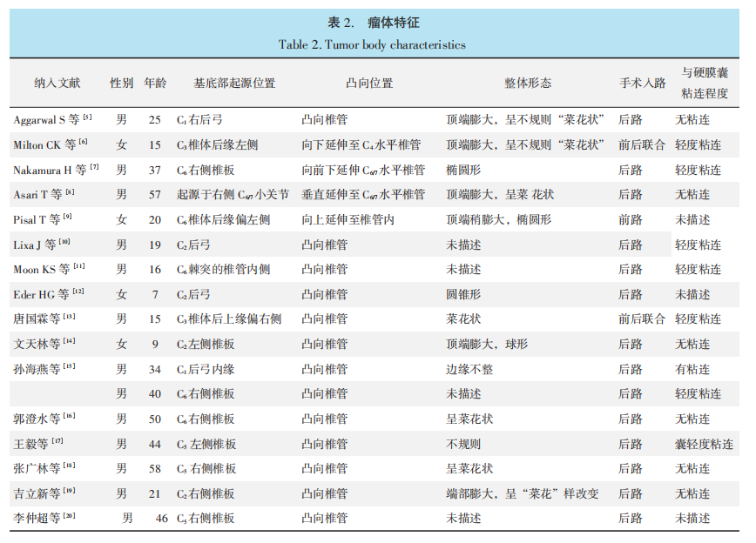756x543 pixels.
Task: Click morphology cell '顶端稍膨大，椭圆形'
Action: (x=498, y=219)
